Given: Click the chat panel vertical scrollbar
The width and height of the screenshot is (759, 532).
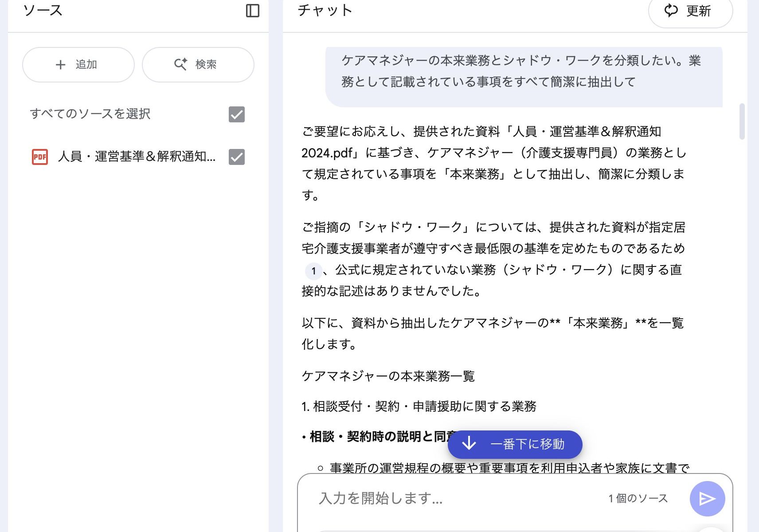Looking at the screenshot, I should (x=742, y=122).
